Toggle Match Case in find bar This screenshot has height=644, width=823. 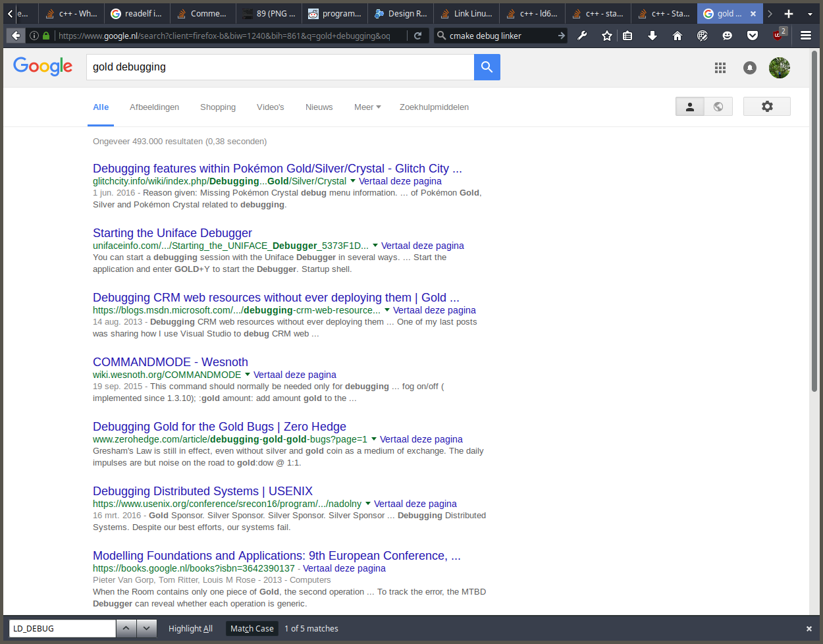click(252, 629)
